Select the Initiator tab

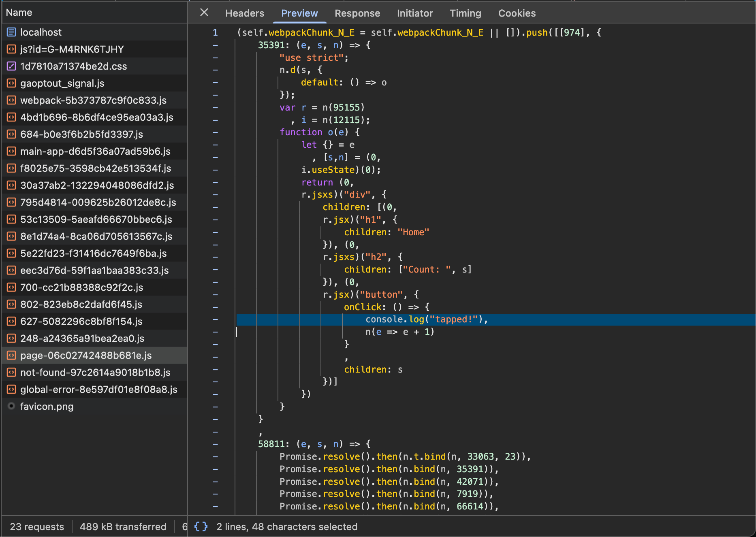click(x=414, y=13)
